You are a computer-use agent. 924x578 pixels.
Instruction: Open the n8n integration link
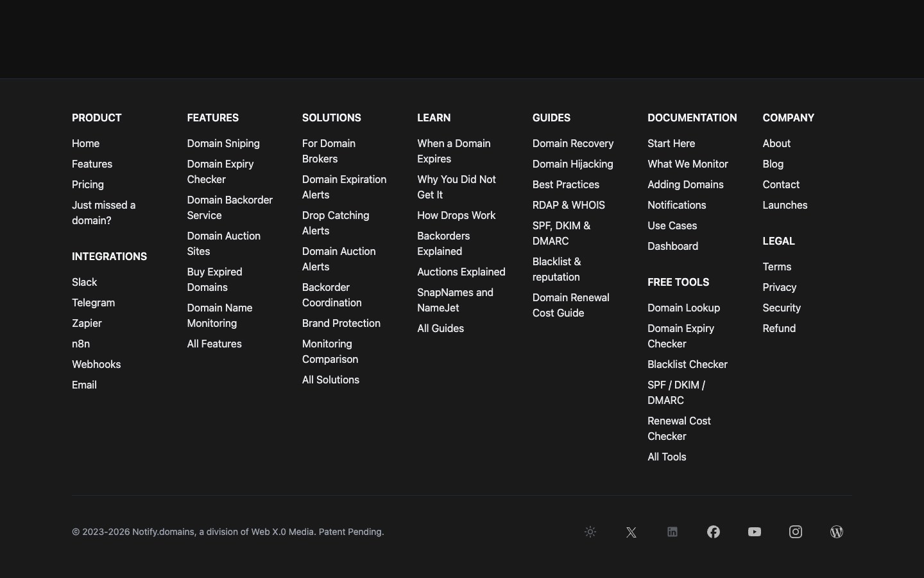pos(81,344)
